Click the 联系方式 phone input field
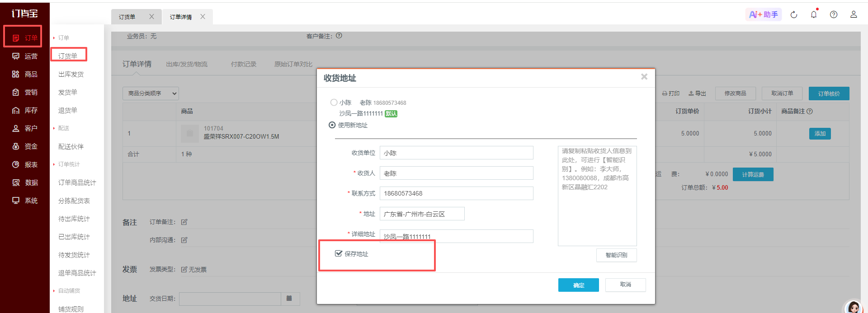Image resolution: width=868 pixels, height=313 pixels. click(457, 193)
